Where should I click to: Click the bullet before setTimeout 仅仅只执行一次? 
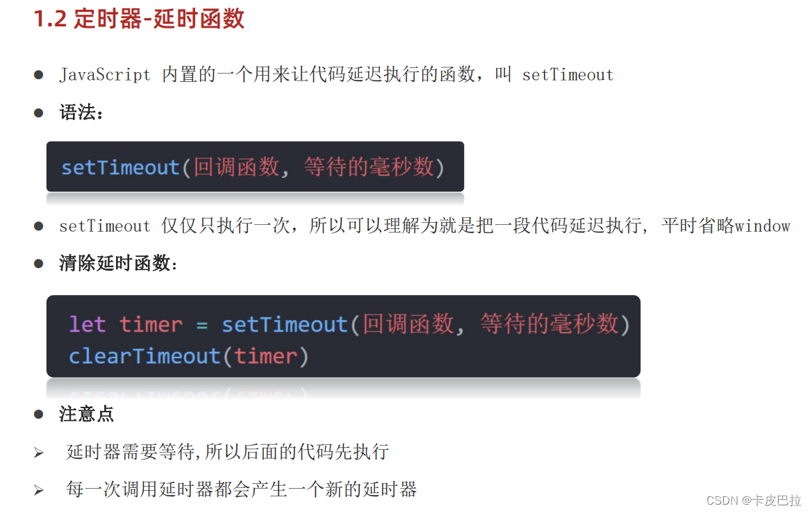point(38,226)
